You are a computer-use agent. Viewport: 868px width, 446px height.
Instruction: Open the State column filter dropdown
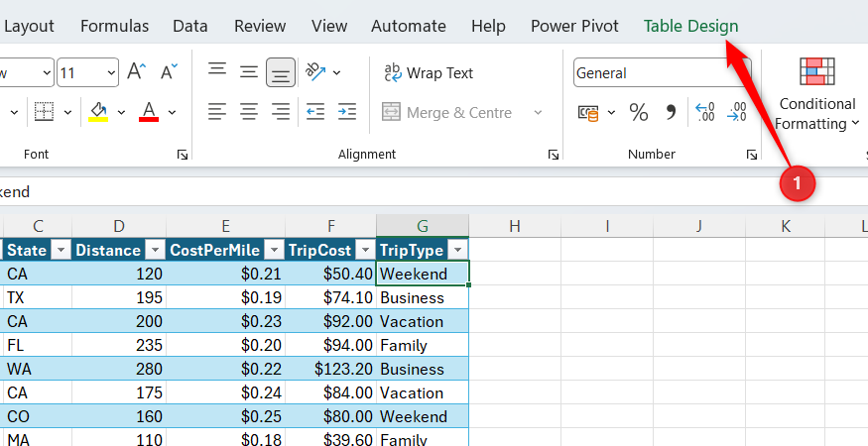[62, 250]
